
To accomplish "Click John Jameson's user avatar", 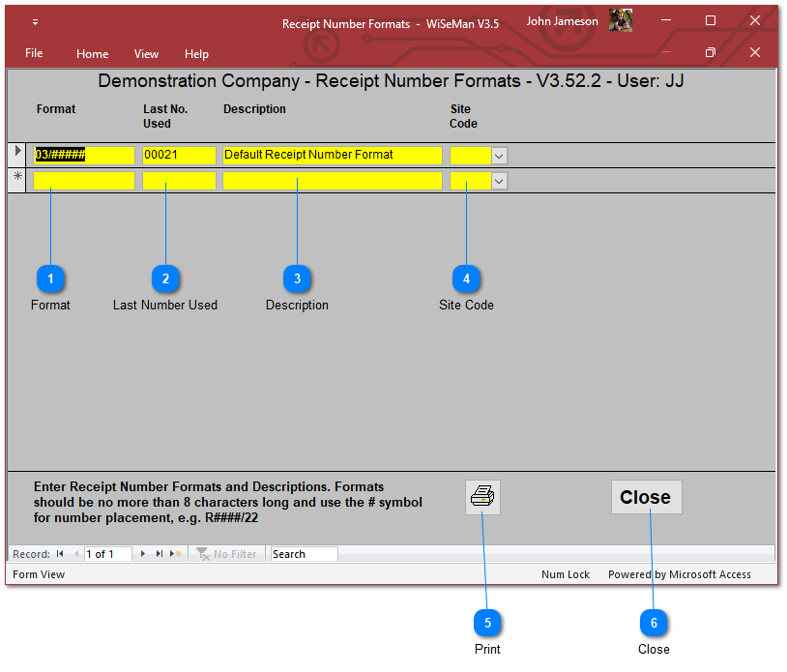I will click(x=621, y=21).
